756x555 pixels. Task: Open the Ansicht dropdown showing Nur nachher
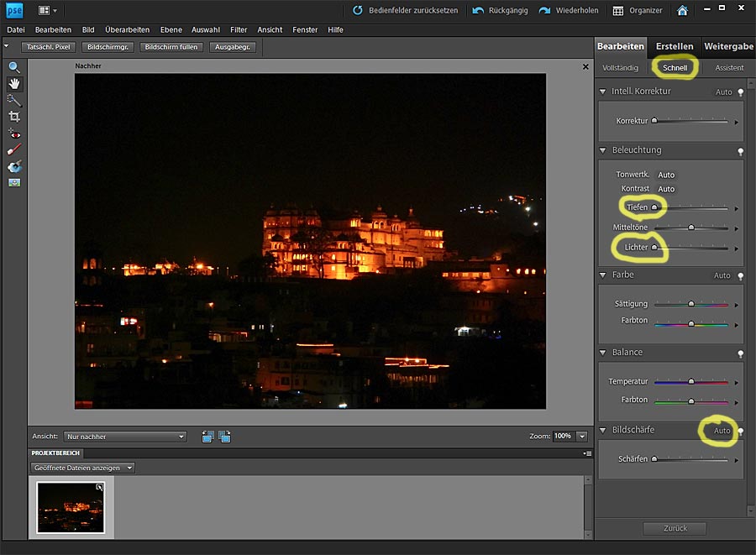coord(125,437)
